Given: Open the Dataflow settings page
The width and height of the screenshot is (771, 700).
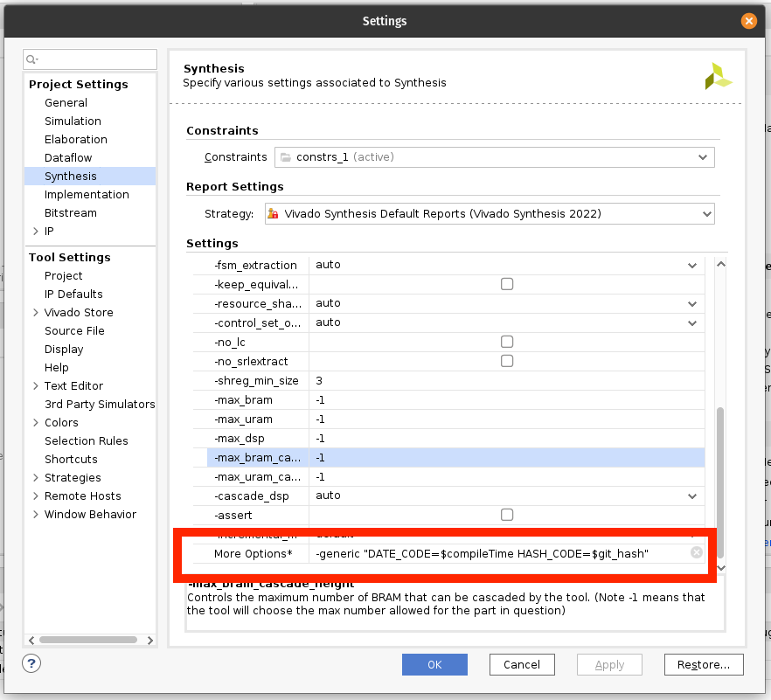Looking at the screenshot, I should coord(68,158).
